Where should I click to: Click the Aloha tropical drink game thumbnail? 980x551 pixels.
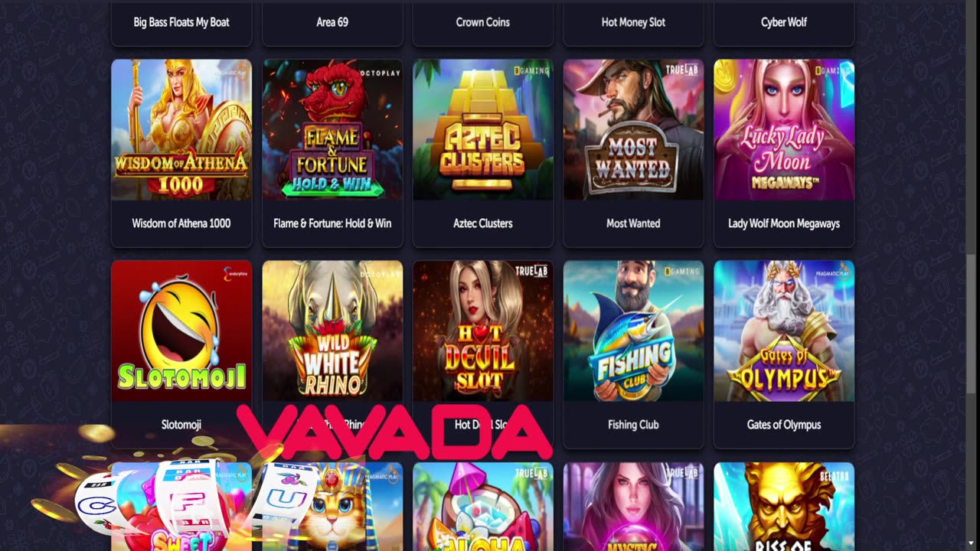coord(482,507)
